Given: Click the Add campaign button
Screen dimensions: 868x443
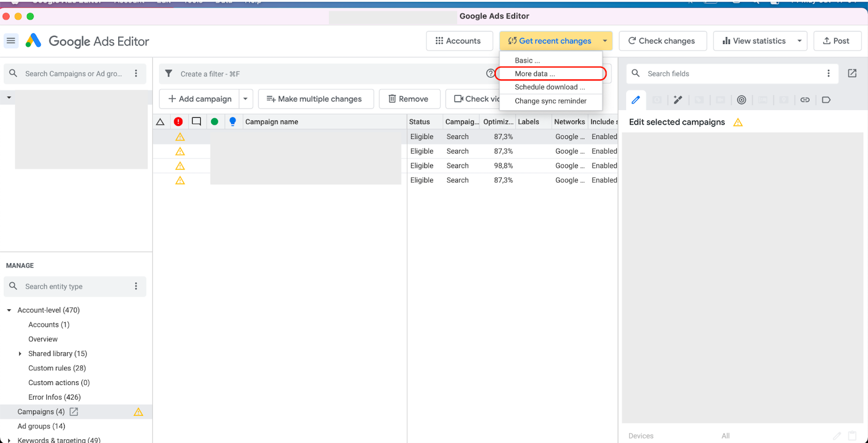Looking at the screenshot, I should point(200,99).
